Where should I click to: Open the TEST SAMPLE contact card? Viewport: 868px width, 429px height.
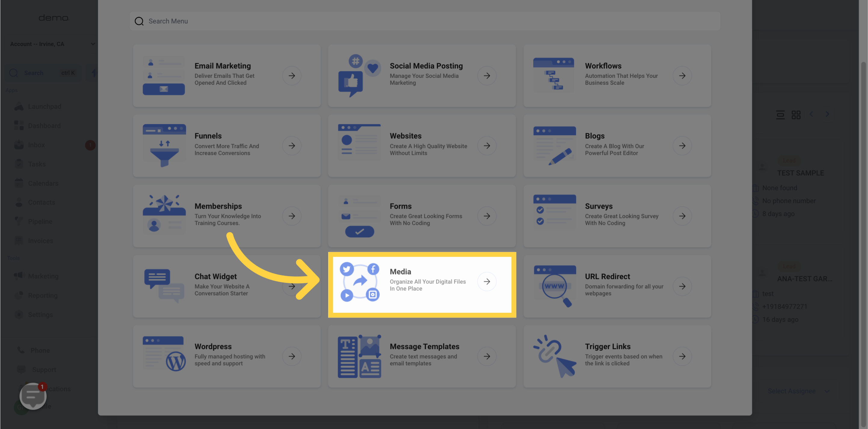click(801, 173)
